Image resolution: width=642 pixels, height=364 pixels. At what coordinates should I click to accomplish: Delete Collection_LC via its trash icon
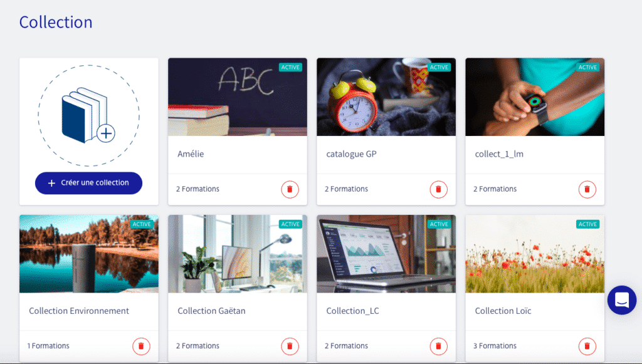point(438,346)
